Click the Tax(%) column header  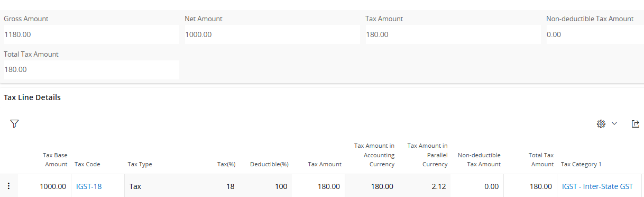pyautogui.click(x=226, y=164)
